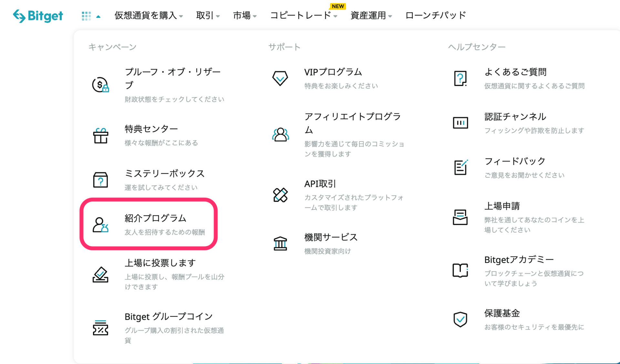Click the referral program person icon
The height and width of the screenshot is (364, 620).
[x=100, y=225]
